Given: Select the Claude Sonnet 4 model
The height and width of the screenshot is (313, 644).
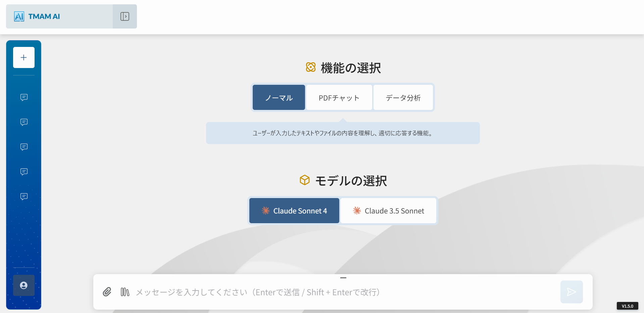Looking at the screenshot, I should pyautogui.click(x=294, y=211).
